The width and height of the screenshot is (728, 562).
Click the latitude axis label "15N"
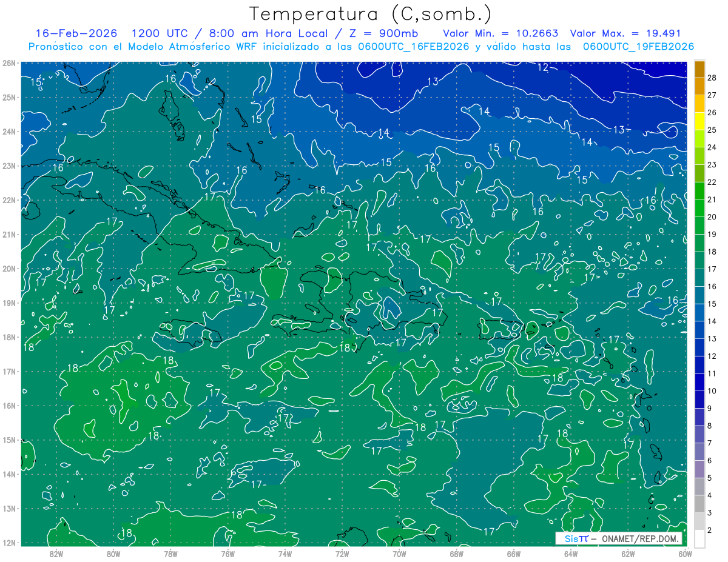click(9, 440)
